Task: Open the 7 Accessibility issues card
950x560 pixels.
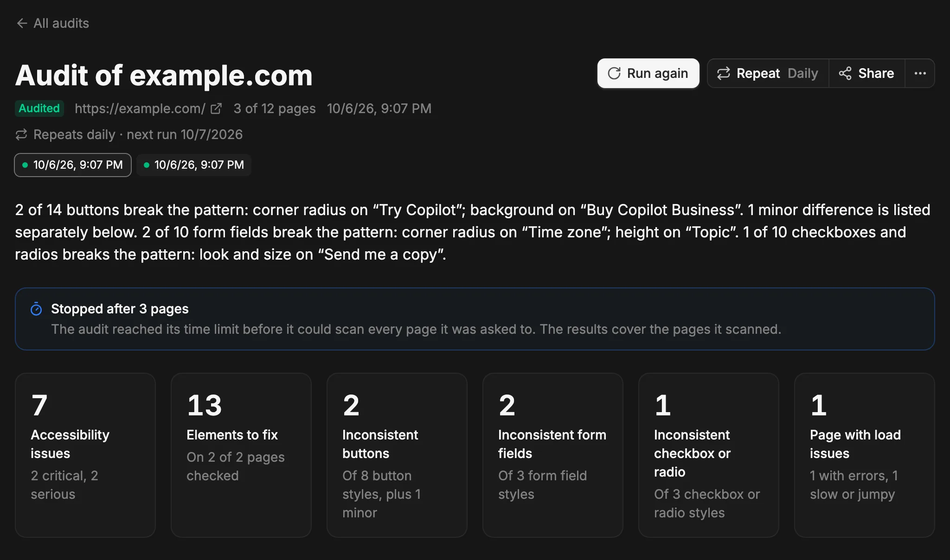Action: 85,455
